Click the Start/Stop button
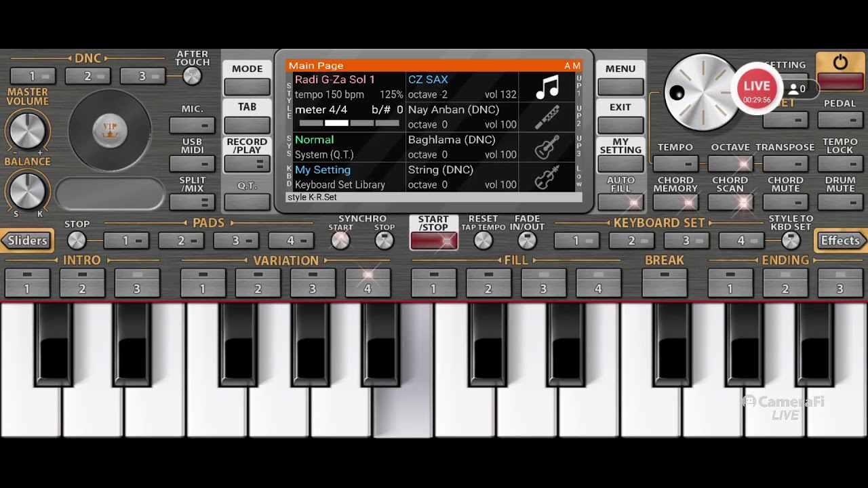Screen dimensions: 868x488 tap(433, 241)
